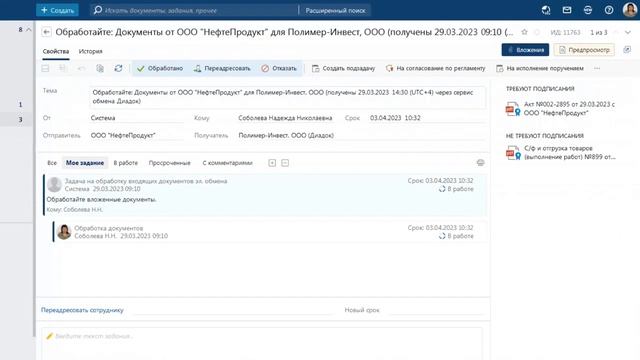Click PDF icon of С/ф и отгрузка товаров
Viewport: 640px width, 360px height.
coord(513,153)
